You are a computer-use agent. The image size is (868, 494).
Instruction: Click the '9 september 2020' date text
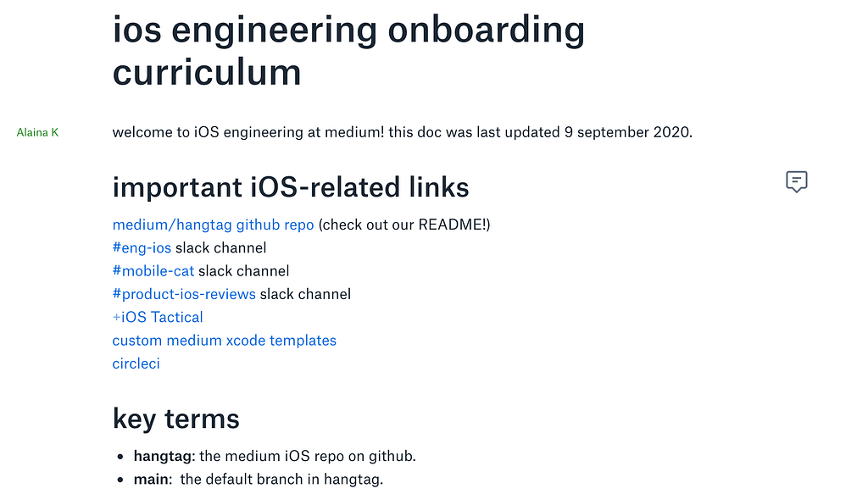pyautogui.click(x=626, y=133)
